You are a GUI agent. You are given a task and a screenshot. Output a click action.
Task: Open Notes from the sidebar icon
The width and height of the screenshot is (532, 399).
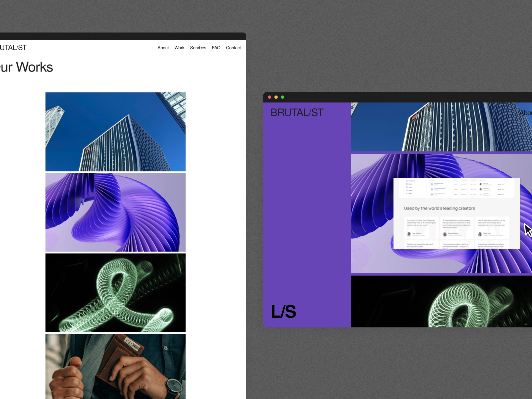406,184
